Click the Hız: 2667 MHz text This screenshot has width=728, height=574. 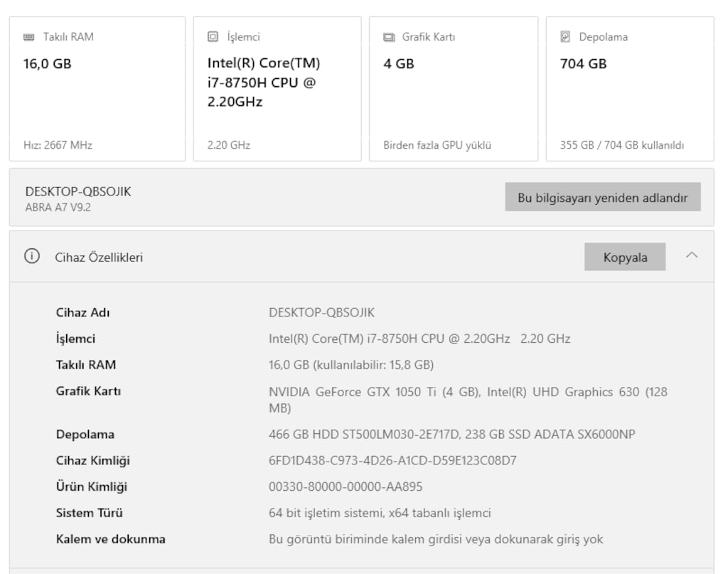tap(58, 145)
